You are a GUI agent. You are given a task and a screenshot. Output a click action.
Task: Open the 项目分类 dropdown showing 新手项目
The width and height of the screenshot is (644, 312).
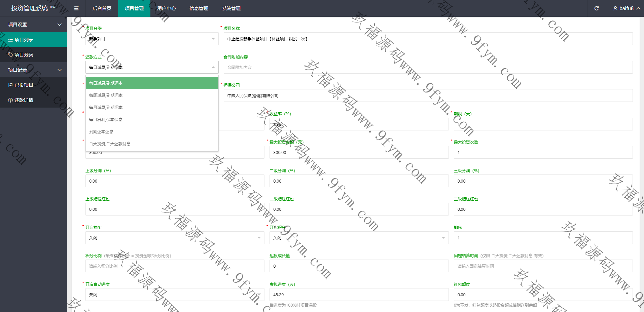(152, 39)
